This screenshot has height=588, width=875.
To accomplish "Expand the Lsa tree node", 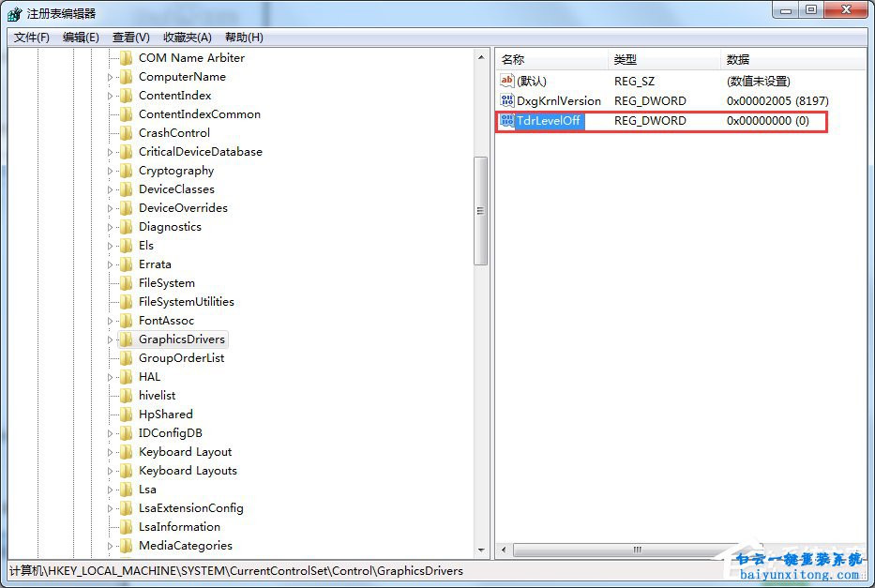I will (x=110, y=489).
